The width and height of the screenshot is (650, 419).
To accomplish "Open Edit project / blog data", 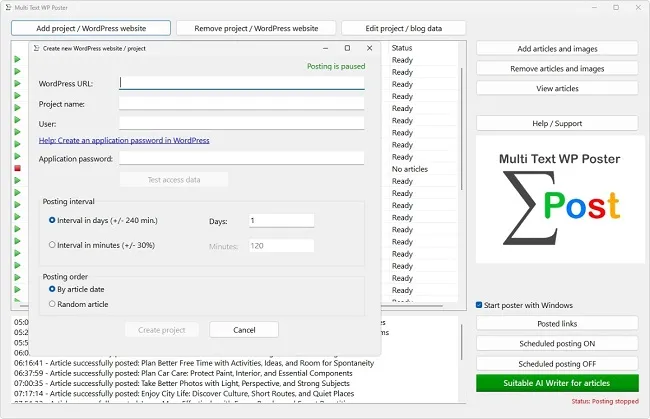I will coord(403,28).
